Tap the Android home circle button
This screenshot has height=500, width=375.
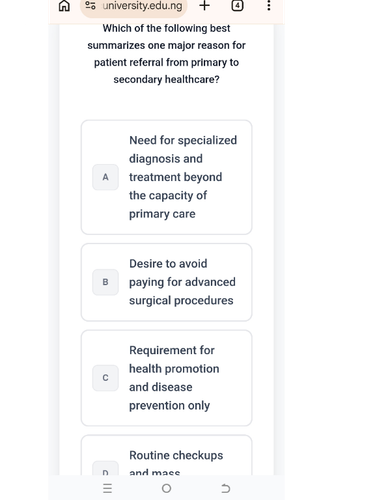pos(166,488)
